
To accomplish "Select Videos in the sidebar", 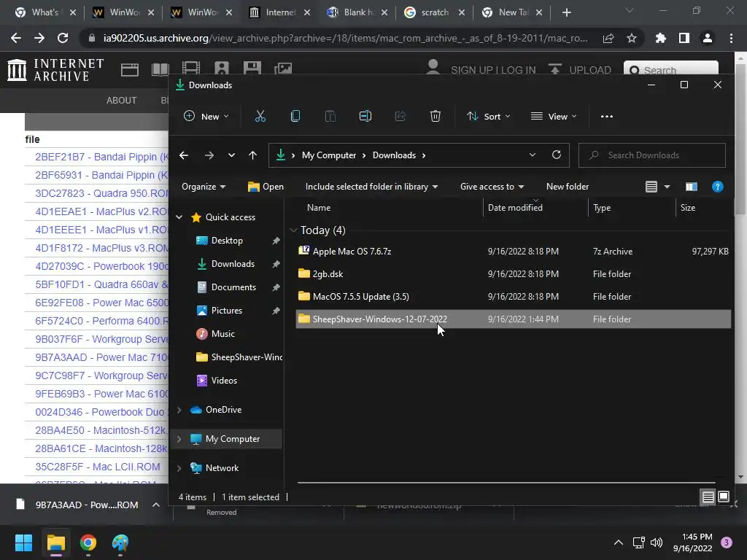I will click(224, 381).
